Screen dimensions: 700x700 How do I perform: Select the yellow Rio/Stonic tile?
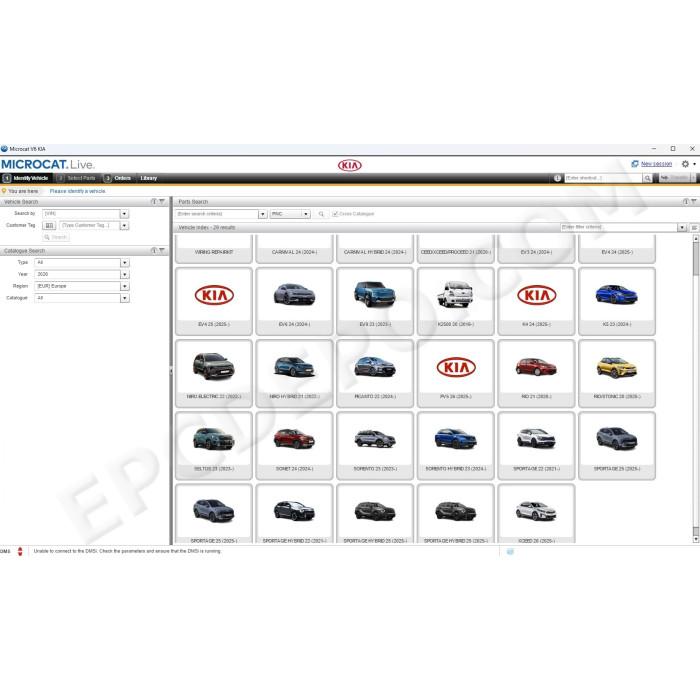[x=617, y=374]
